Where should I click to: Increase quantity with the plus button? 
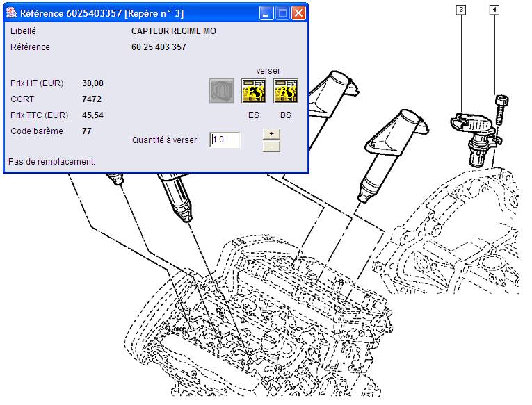click(x=272, y=133)
